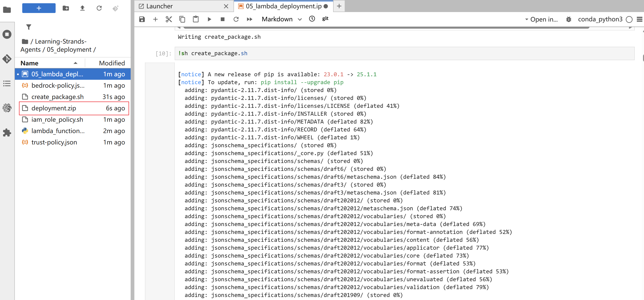Restart the kernel from toolbar
The height and width of the screenshot is (300, 644).
click(236, 19)
